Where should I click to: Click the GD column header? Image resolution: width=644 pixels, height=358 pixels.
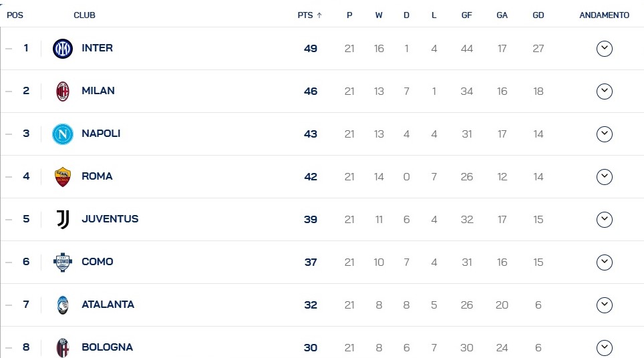tap(538, 15)
